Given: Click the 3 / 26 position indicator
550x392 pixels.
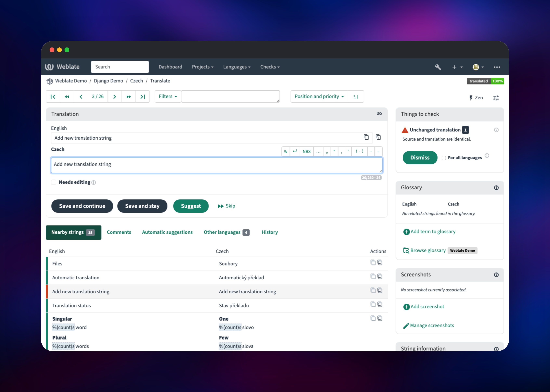Looking at the screenshot, I should (98, 96).
